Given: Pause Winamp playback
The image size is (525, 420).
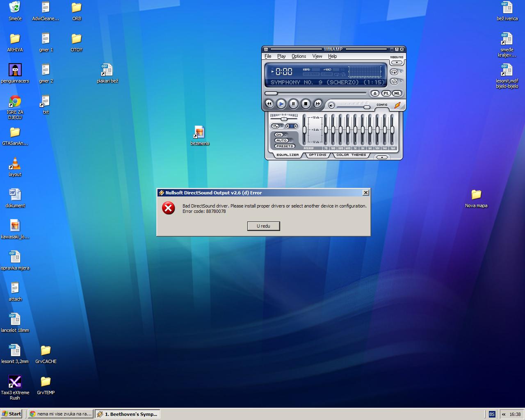Looking at the screenshot, I should 293,104.
